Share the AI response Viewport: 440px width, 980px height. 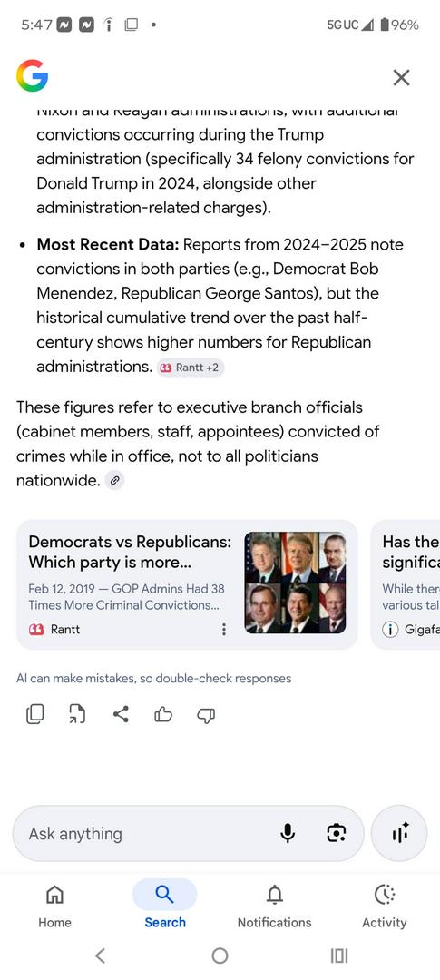[x=121, y=714]
